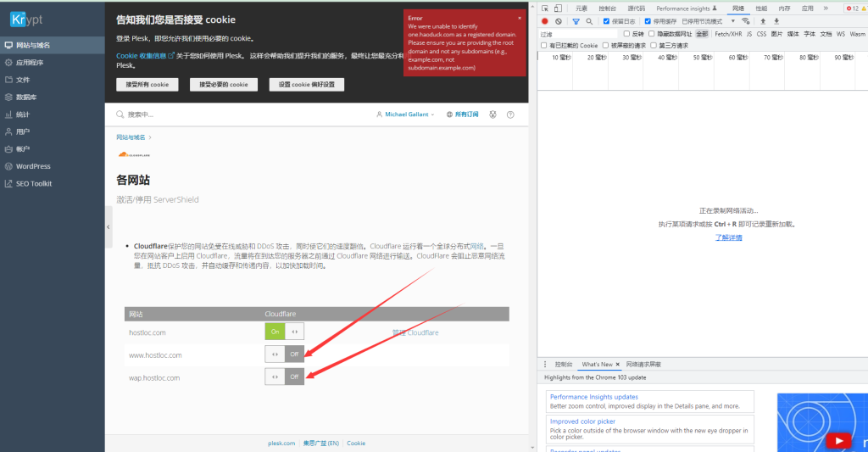Click the DevTools inspect element icon
Viewport: 868px width, 452px height.
tap(544, 8)
